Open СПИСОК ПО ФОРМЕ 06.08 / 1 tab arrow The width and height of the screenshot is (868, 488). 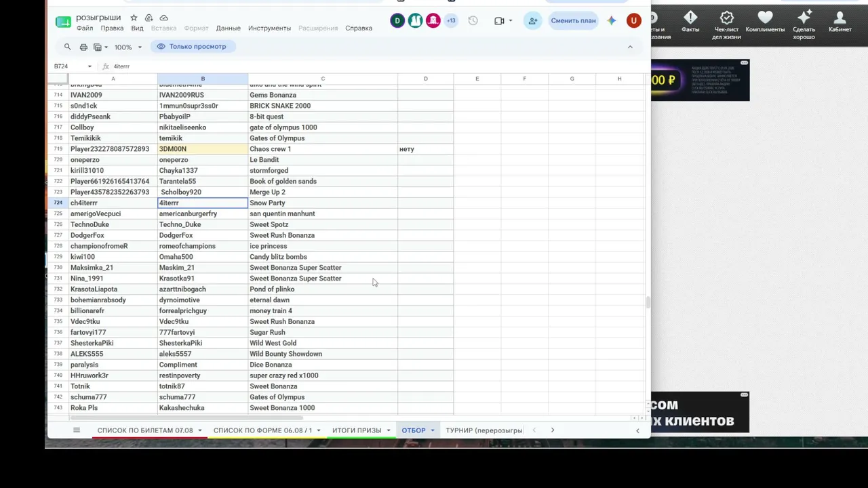click(319, 430)
